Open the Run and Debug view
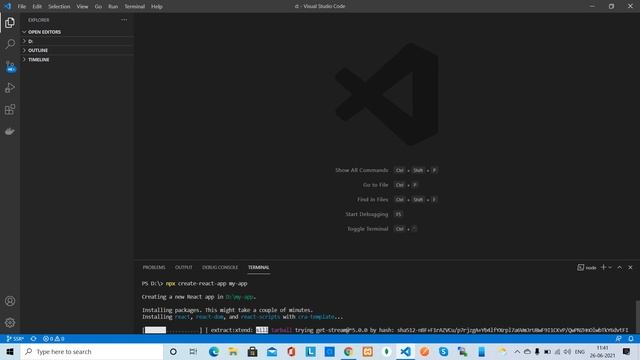The height and width of the screenshot is (360, 640). [x=10, y=88]
